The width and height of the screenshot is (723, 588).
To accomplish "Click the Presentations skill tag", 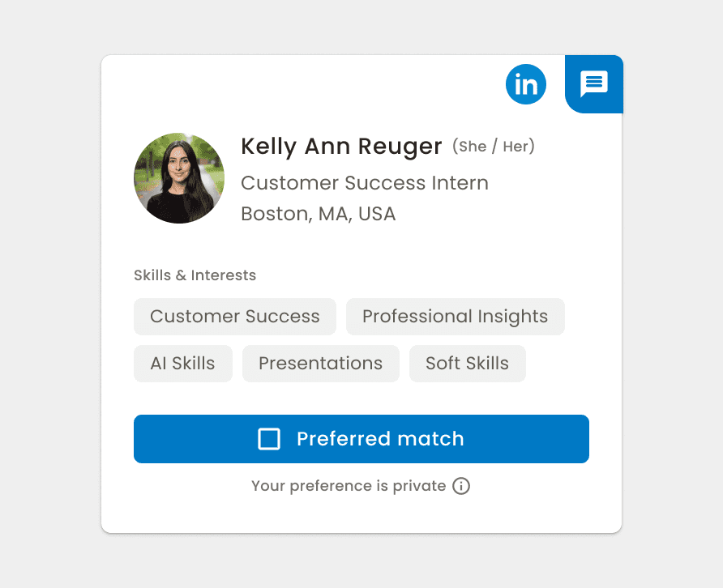I will point(320,364).
